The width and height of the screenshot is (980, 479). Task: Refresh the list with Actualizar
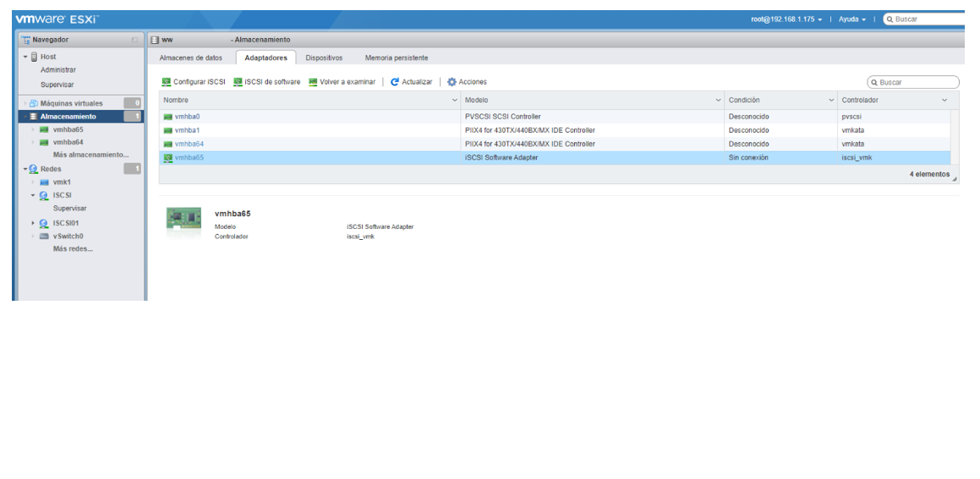pos(411,82)
